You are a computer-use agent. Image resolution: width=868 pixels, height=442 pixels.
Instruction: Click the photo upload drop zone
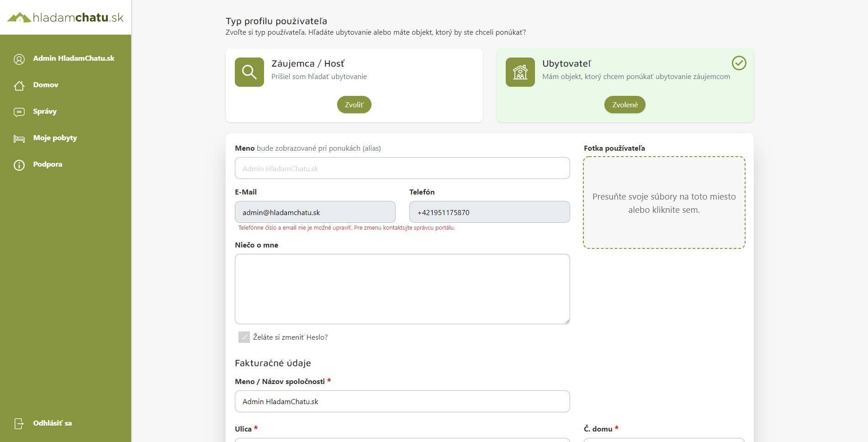tap(664, 203)
